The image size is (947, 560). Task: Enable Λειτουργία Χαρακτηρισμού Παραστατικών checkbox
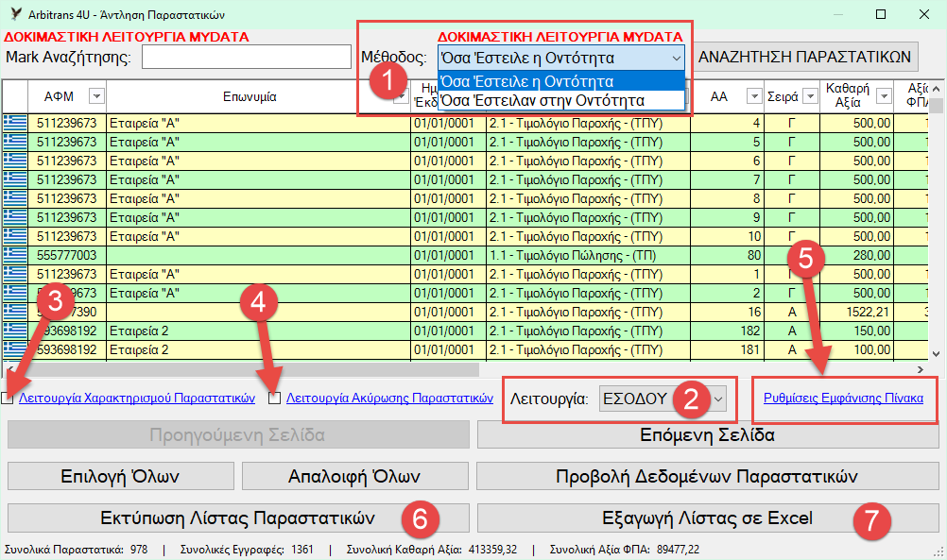point(8,399)
